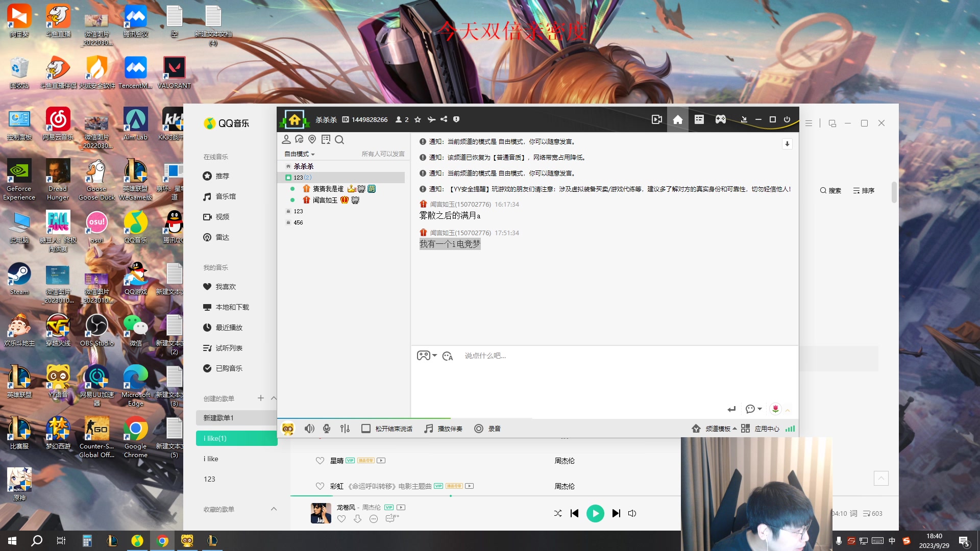Open emoji game face picker in chat
Image resolution: width=980 pixels, height=551 pixels.
click(423, 356)
